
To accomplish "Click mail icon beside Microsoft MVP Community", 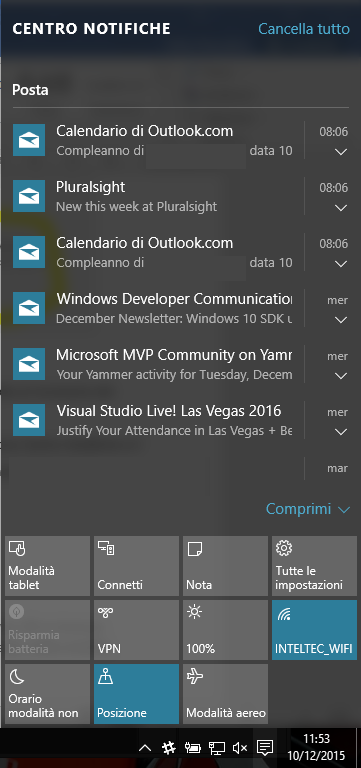I will click(29, 364).
